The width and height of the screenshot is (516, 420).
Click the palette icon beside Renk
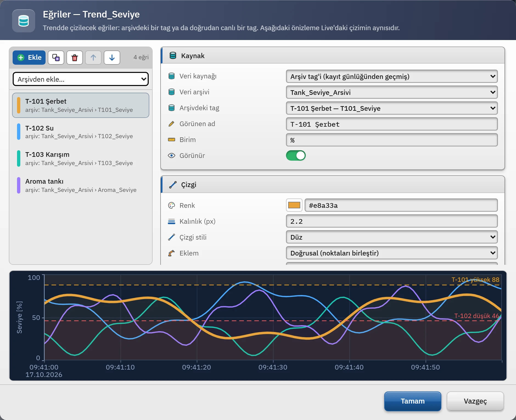pyautogui.click(x=172, y=205)
